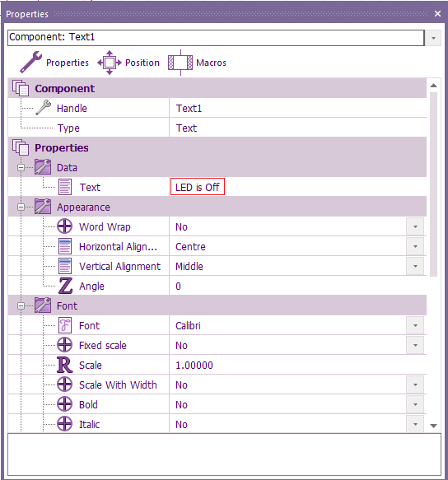
Task: Open the Component selector dropdown arrow
Action: tap(433, 38)
